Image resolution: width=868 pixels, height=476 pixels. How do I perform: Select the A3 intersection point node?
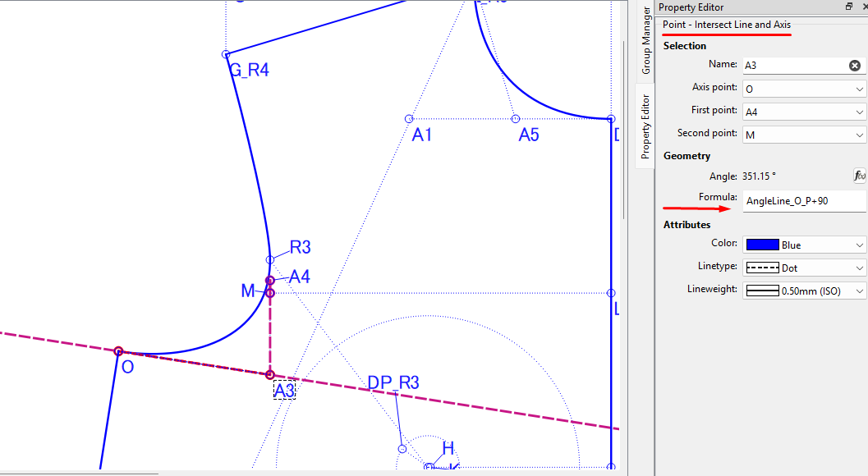click(x=270, y=375)
